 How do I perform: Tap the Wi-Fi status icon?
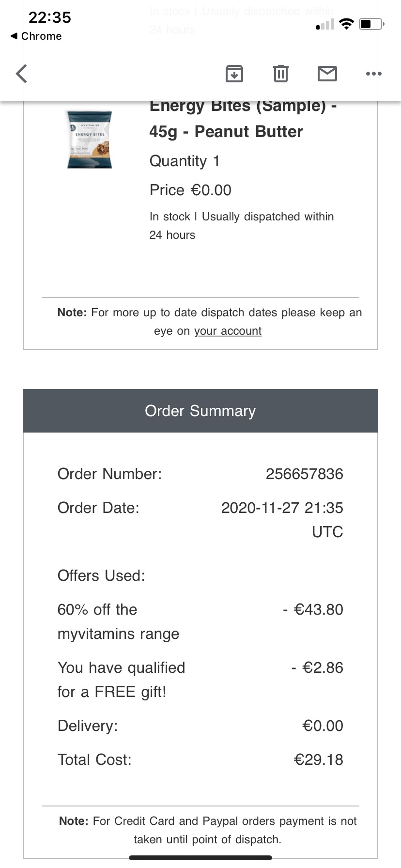coord(346,24)
